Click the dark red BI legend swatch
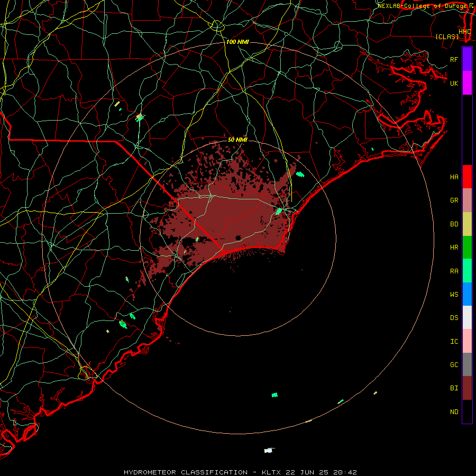476x476 pixels. [x=467, y=388]
